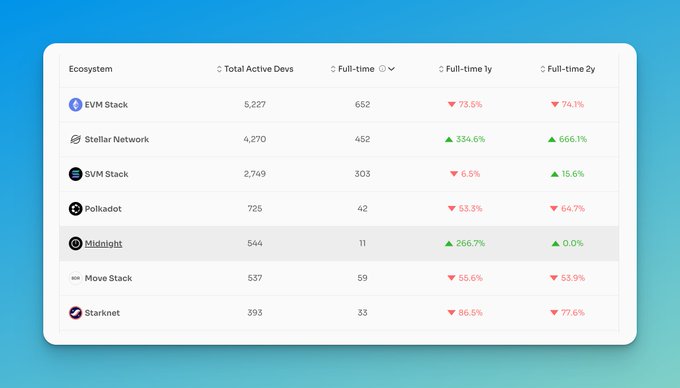Click the EVM Stack Ethereum logo icon
This screenshot has height=388, width=680.
click(x=75, y=104)
